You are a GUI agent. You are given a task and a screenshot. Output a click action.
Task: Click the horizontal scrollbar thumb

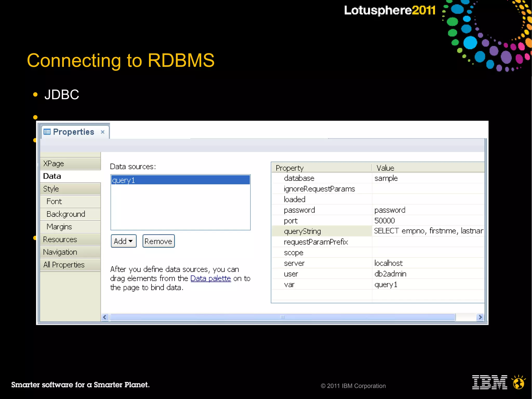click(x=283, y=317)
